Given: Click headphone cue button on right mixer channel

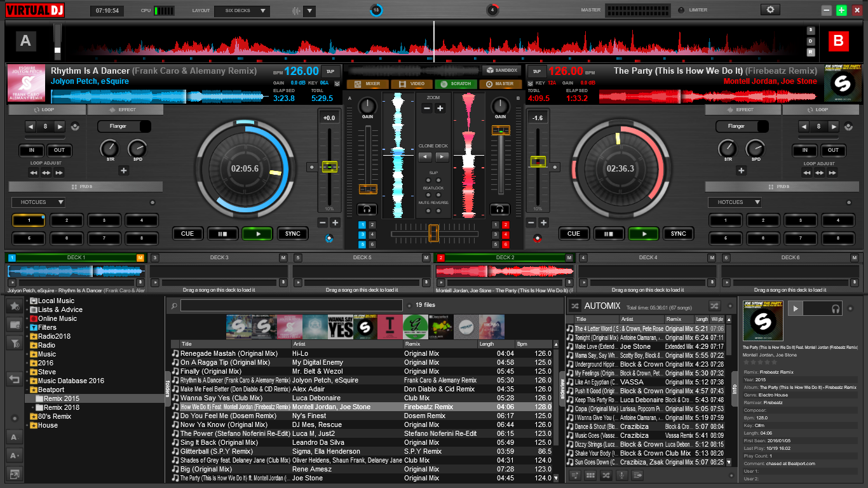Looking at the screenshot, I should pos(500,208).
